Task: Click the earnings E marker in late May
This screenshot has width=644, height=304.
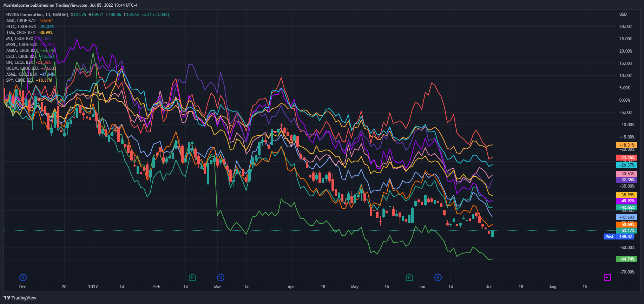Action: 409,278
